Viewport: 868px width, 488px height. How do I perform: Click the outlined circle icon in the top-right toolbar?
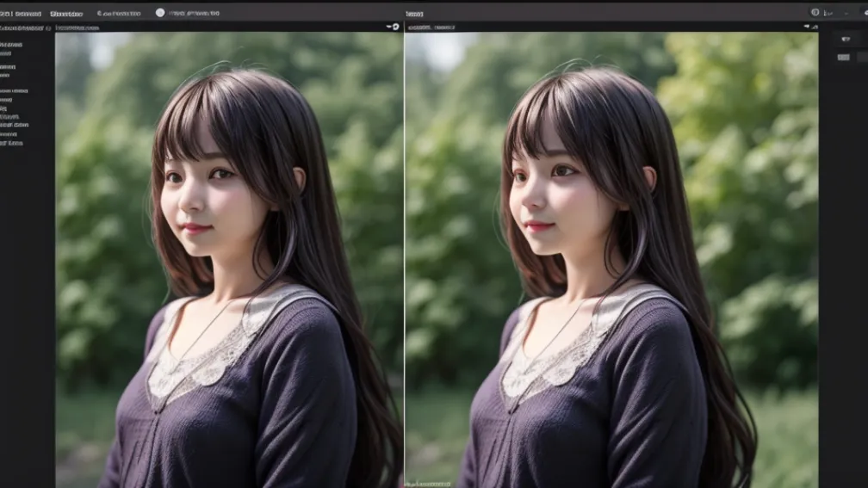tap(815, 12)
